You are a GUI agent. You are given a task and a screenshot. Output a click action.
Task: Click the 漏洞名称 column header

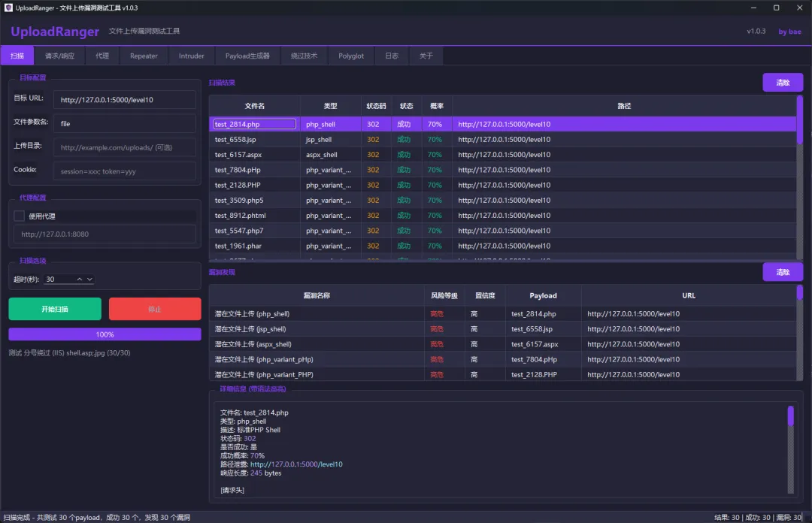[x=317, y=295]
